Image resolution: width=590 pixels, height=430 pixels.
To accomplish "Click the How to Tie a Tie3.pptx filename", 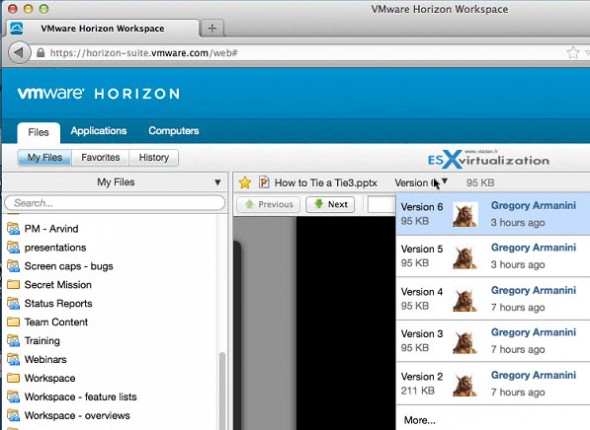I will click(326, 183).
